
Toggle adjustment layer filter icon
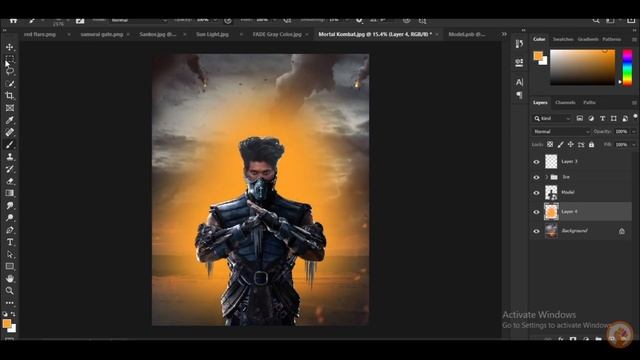[x=591, y=118]
